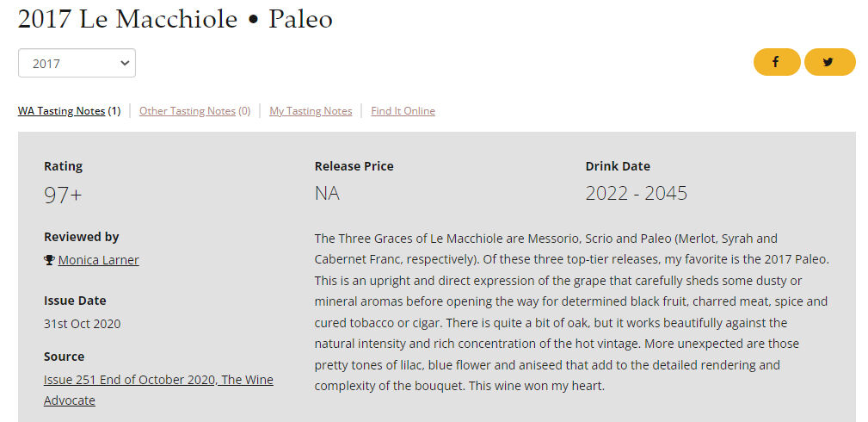Click the trophy icon beside Monica Larner
The height and width of the screenshot is (422, 868).
point(49,260)
